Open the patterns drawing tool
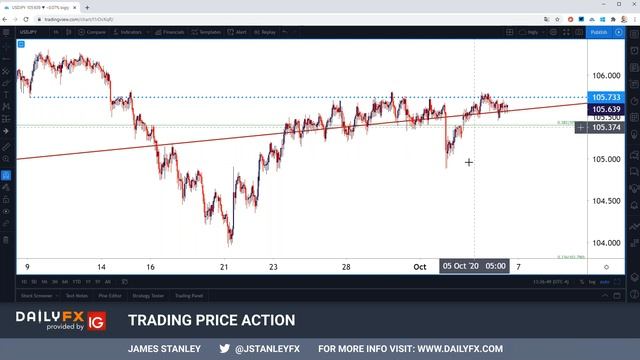 pos(6,107)
